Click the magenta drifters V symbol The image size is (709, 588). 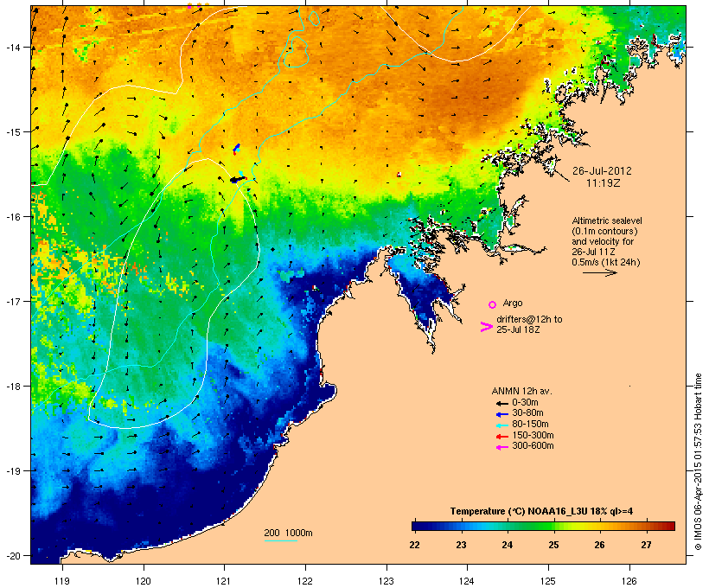point(486,327)
